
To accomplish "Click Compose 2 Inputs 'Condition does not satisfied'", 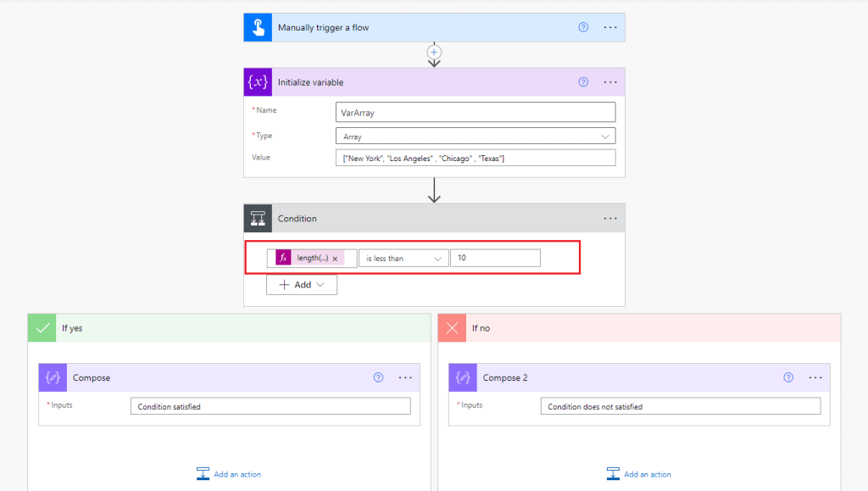I will coord(681,406).
